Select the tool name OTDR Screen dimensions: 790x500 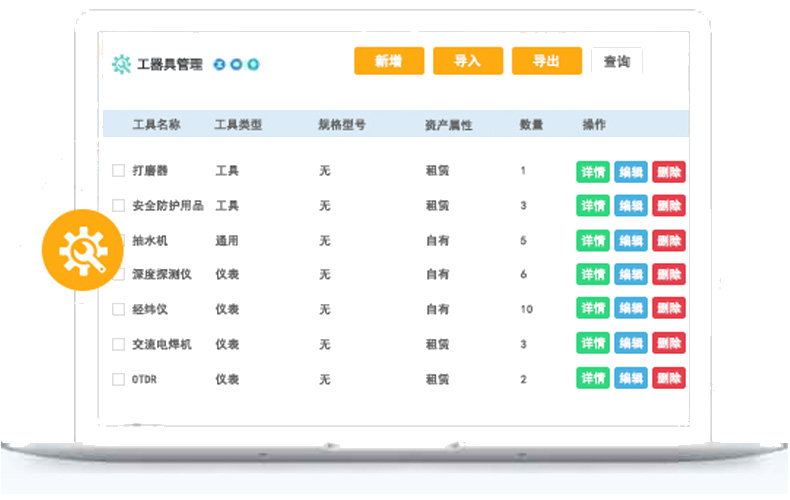144,379
